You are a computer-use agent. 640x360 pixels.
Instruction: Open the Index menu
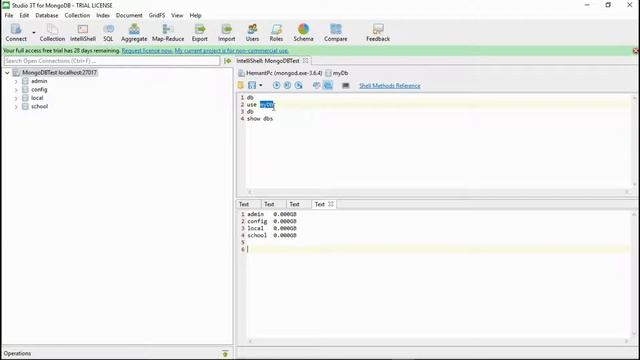(x=103, y=15)
